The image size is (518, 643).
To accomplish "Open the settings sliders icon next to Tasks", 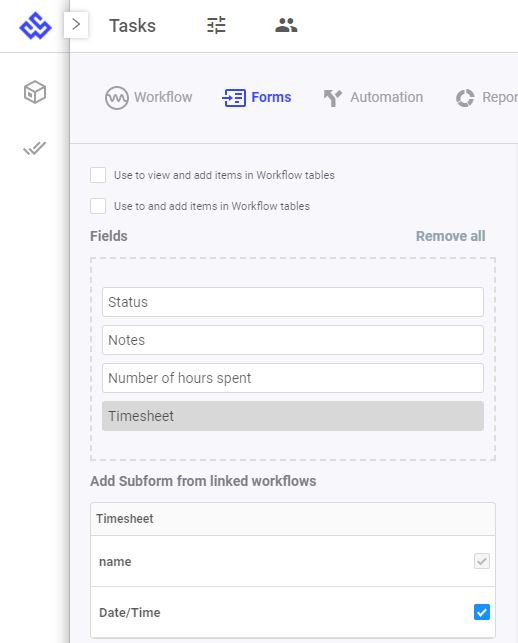I will [216, 25].
